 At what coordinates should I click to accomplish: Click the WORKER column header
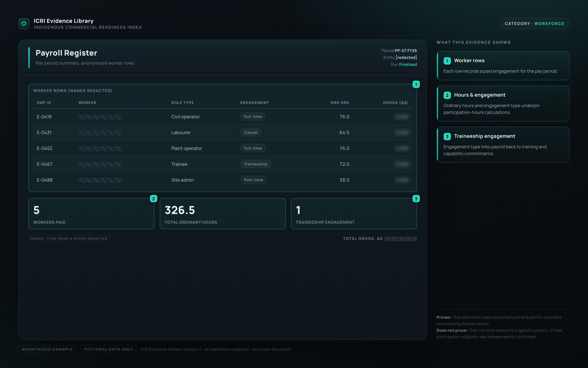pos(87,103)
